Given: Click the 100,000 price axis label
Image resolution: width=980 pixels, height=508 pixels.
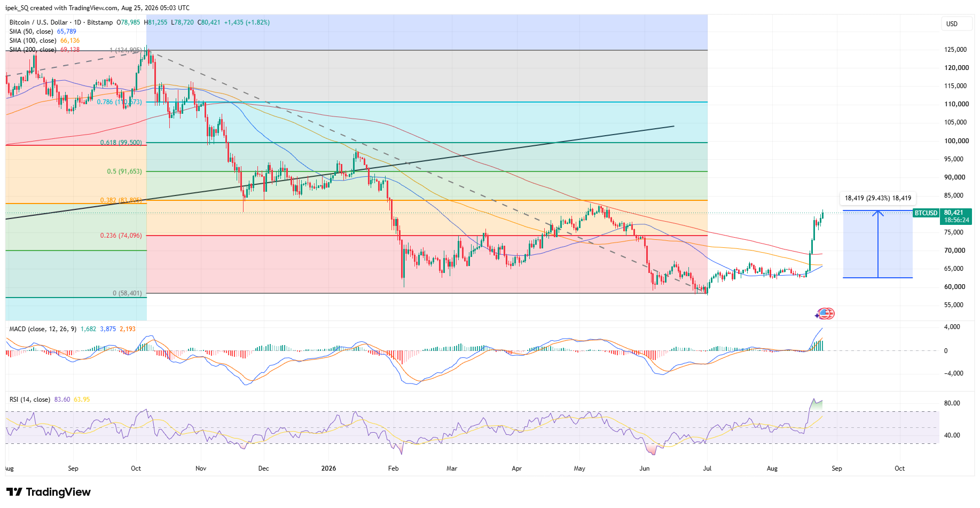Looking at the screenshot, I should (x=957, y=141).
